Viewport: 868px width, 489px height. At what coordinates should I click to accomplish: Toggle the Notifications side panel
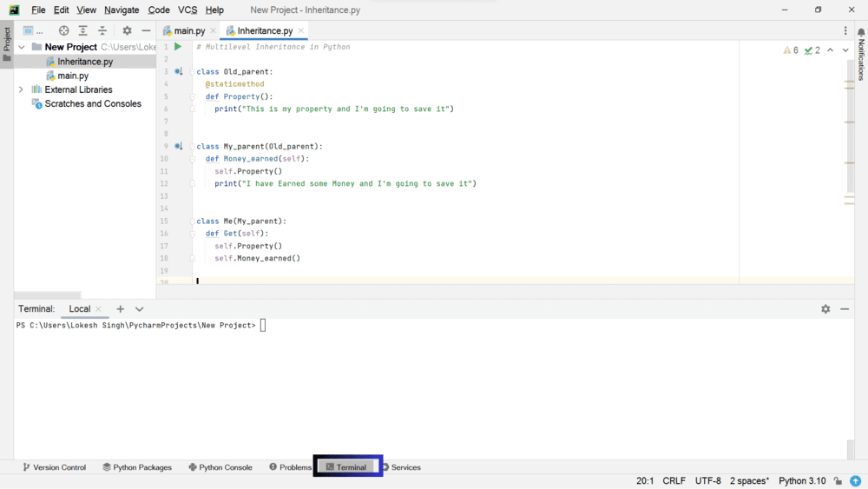click(x=861, y=54)
